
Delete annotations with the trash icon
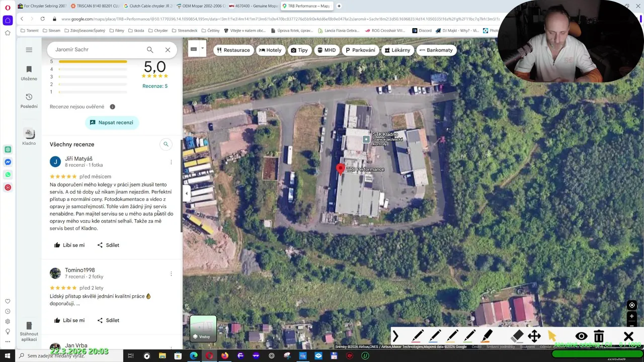point(599,336)
